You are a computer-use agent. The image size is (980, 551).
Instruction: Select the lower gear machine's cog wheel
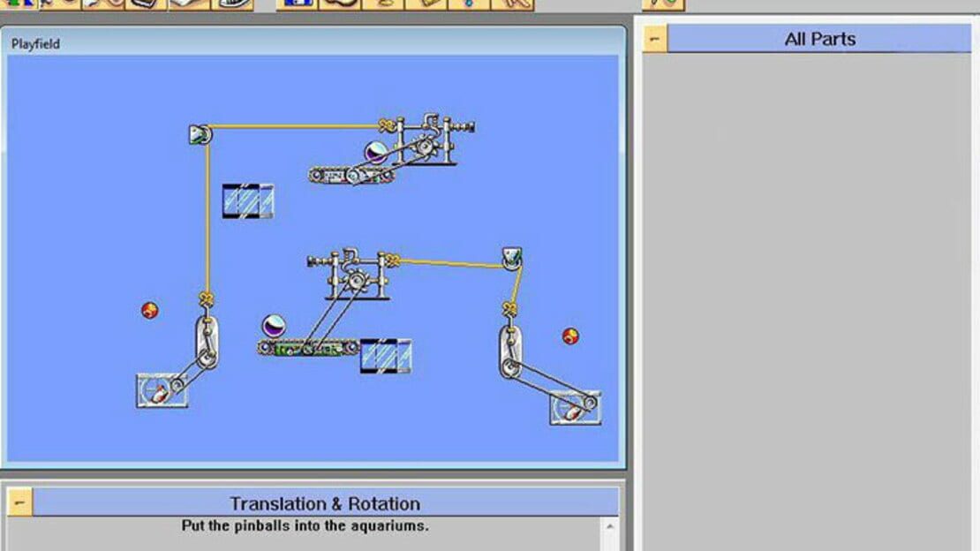[357, 280]
